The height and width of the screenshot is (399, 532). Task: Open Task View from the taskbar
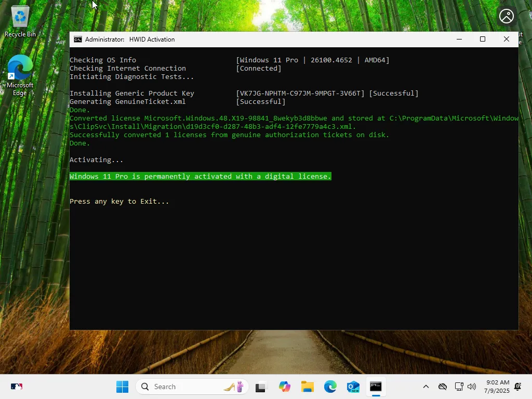tap(260, 387)
